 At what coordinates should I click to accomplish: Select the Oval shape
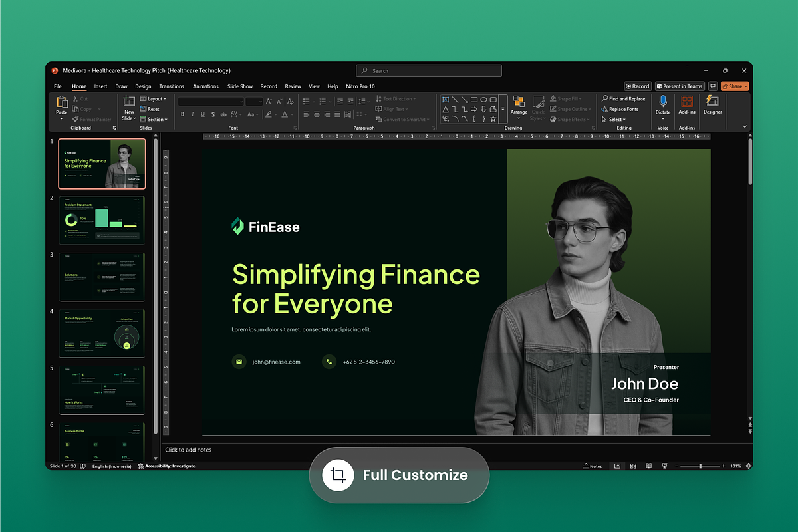point(483,99)
